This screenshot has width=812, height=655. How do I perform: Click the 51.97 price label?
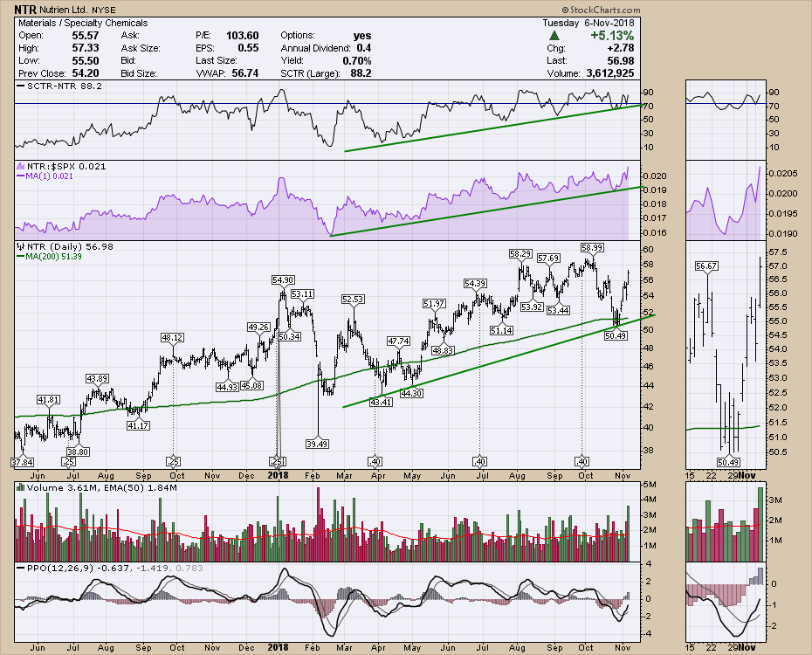pyautogui.click(x=434, y=303)
